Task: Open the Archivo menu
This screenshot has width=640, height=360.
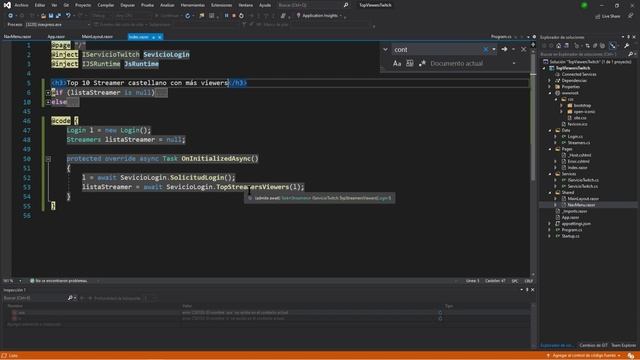Action: 21,5
